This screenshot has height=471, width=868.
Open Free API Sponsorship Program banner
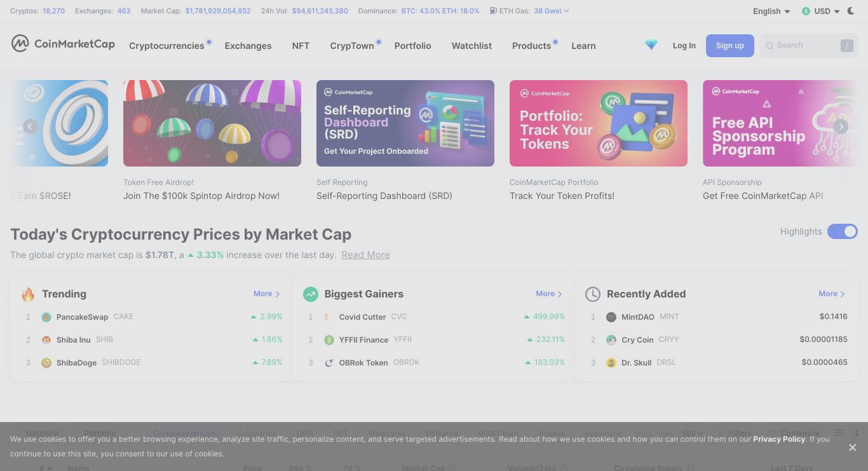coord(780,123)
